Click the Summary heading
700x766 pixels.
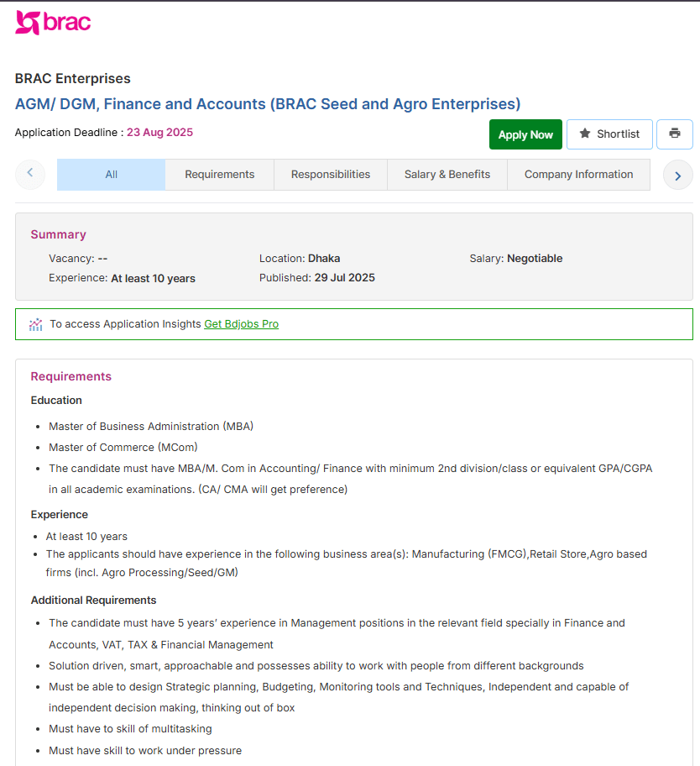58,234
